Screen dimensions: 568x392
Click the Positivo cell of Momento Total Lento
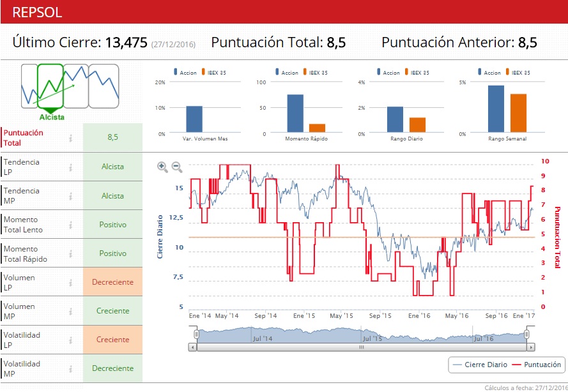(x=112, y=225)
